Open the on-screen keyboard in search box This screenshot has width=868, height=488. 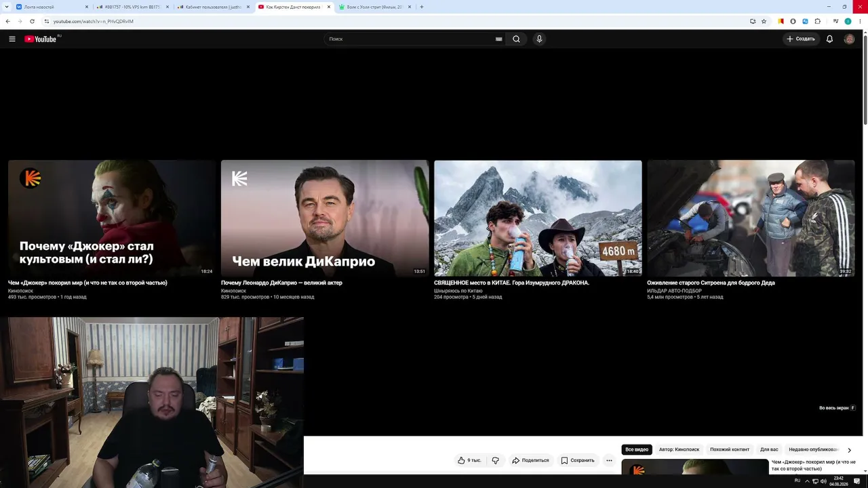click(499, 39)
